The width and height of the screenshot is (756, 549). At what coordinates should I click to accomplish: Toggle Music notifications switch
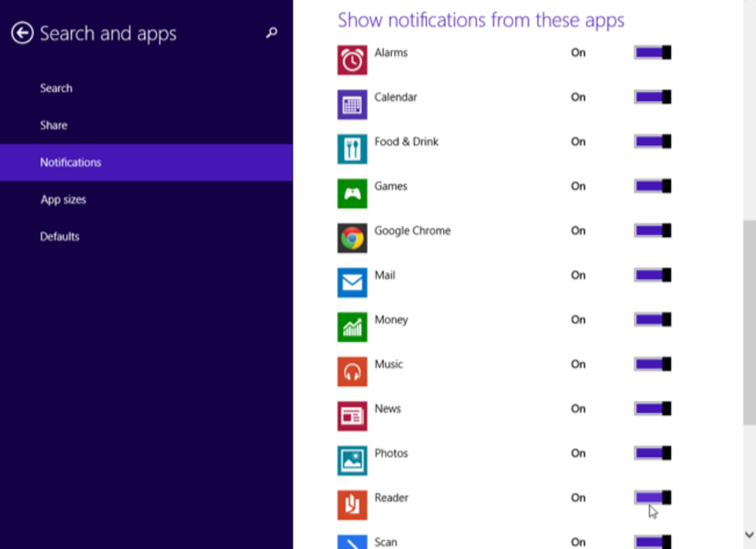(x=652, y=364)
